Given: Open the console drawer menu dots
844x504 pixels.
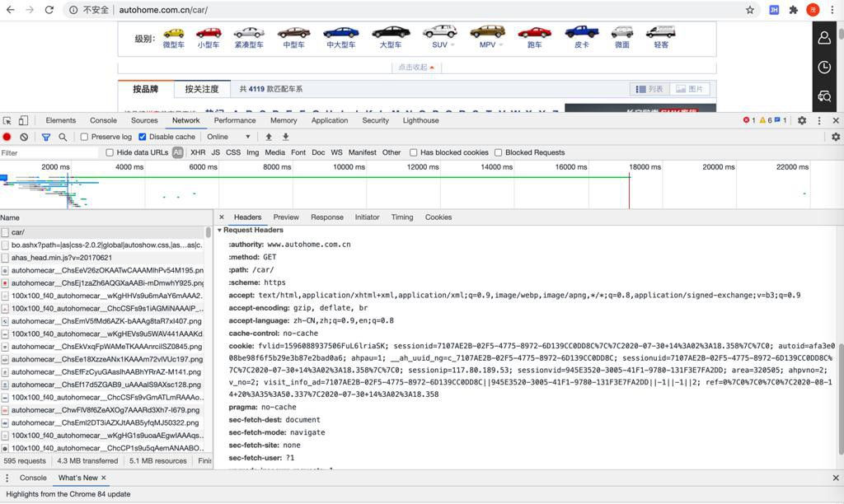Looking at the screenshot, I should click(x=7, y=478).
